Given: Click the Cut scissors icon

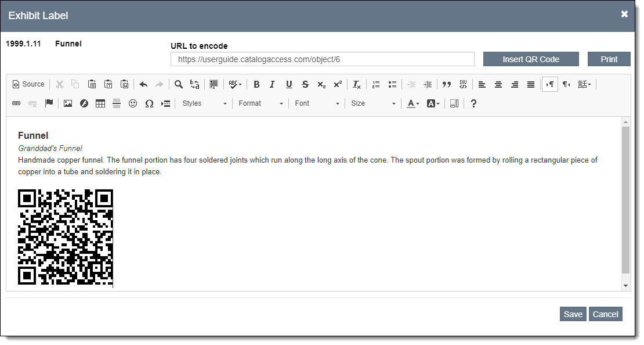Looking at the screenshot, I should [60, 84].
